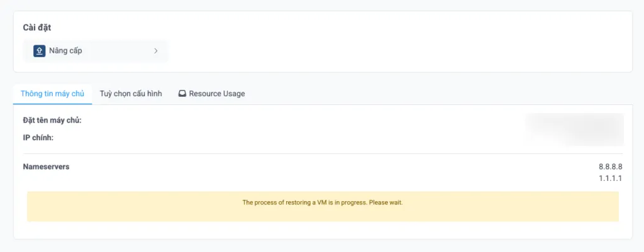644x252 pixels.
Task: Click the blurred primary IP value
Action: coord(574,137)
